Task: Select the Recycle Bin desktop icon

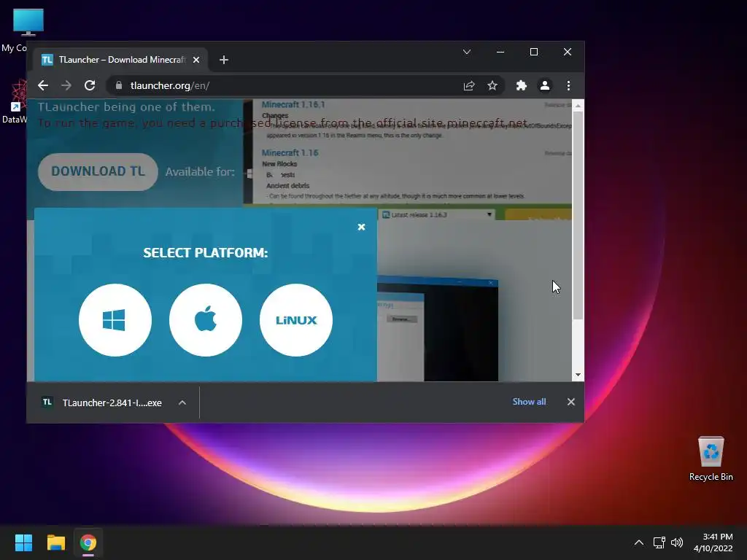Action: coord(711,459)
